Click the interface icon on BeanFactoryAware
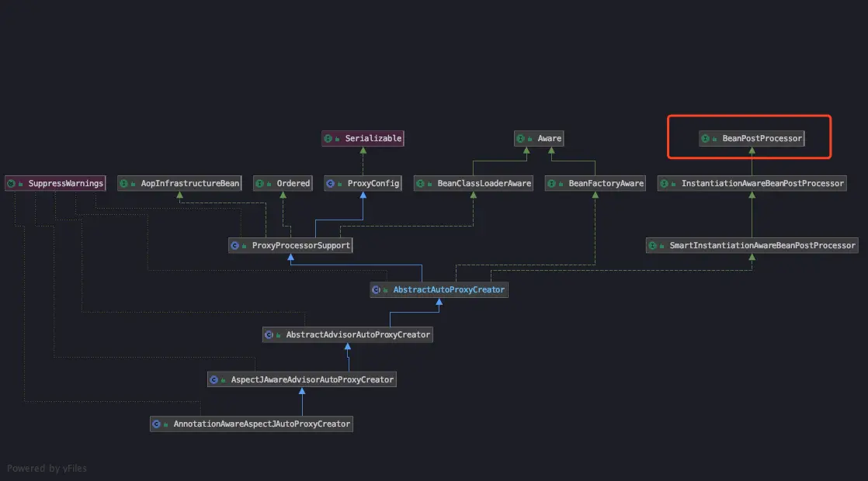Screen dimensions: 868x481 [553, 183]
